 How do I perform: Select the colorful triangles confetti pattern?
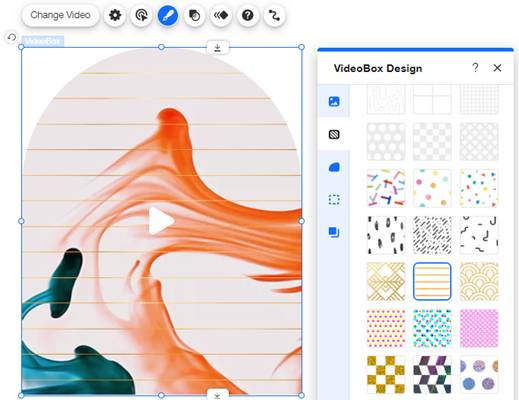[x=479, y=188]
